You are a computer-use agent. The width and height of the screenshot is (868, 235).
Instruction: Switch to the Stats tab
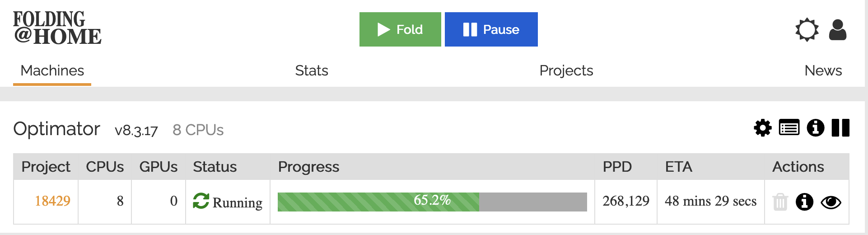coord(312,70)
